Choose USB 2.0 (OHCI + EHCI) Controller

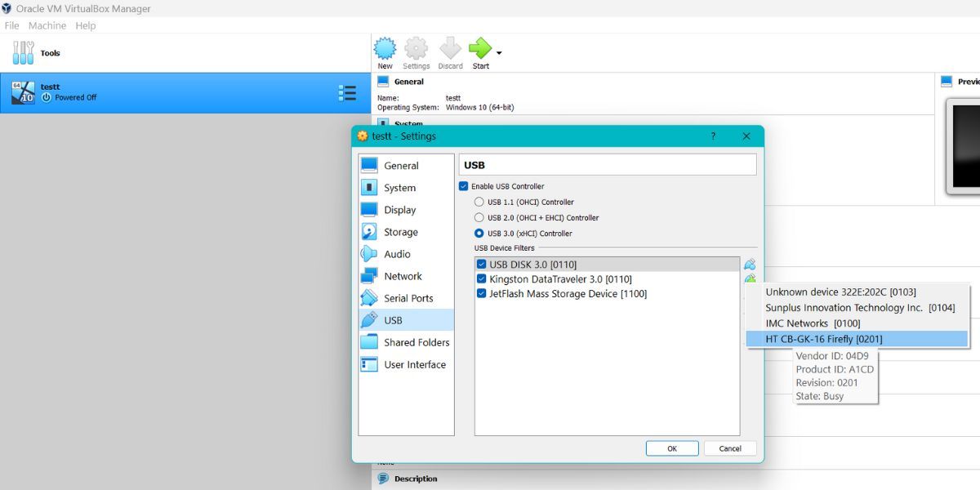tap(479, 217)
